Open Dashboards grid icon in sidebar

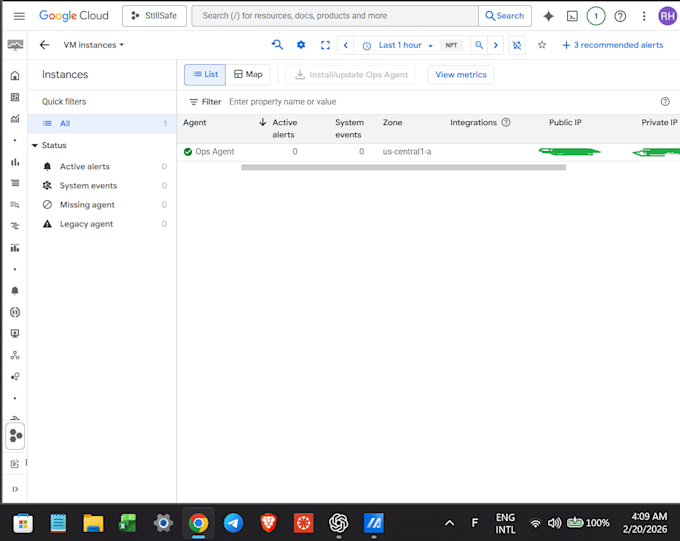(x=15, y=97)
